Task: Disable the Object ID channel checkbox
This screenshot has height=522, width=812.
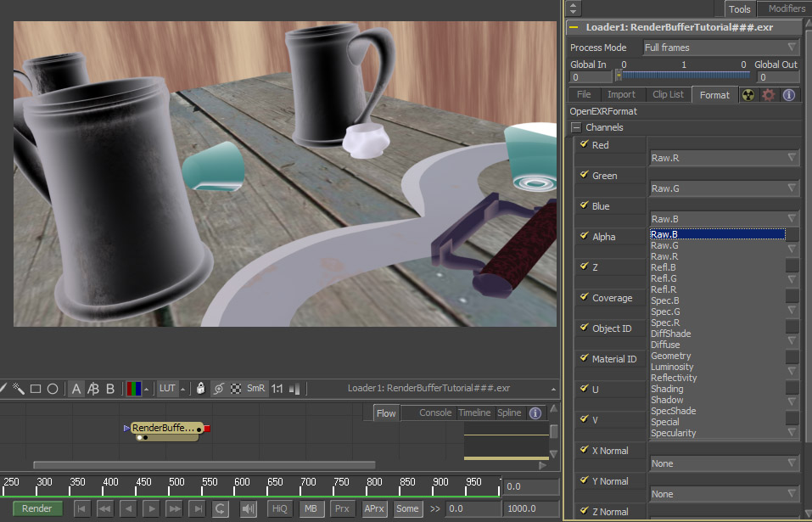Action: [x=584, y=328]
